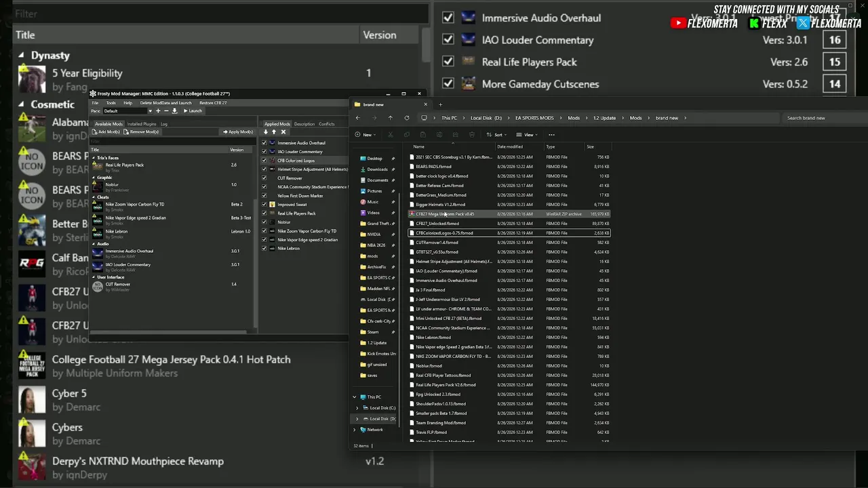Switch to the Description tab

(304, 124)
